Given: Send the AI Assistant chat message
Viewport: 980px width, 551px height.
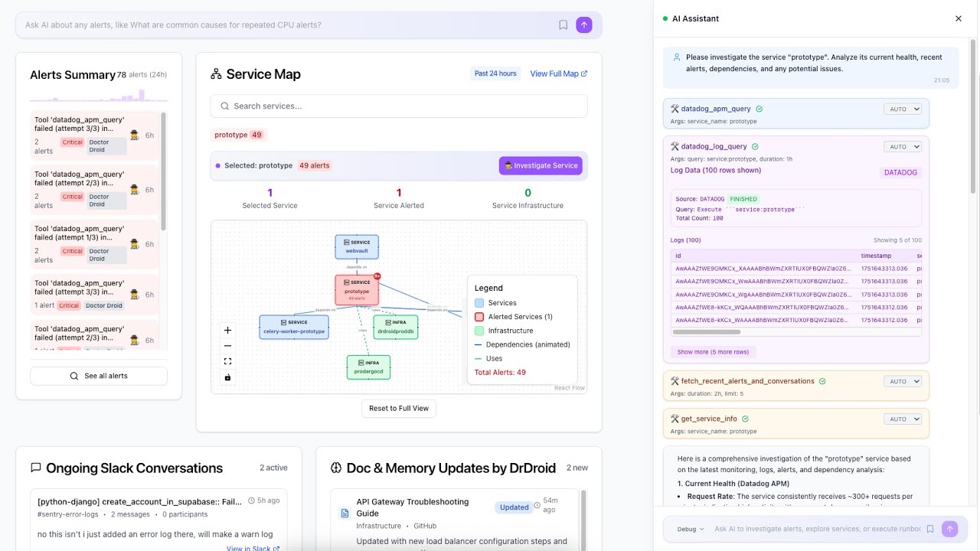Looking at the screenshot, I should point(949,529).
